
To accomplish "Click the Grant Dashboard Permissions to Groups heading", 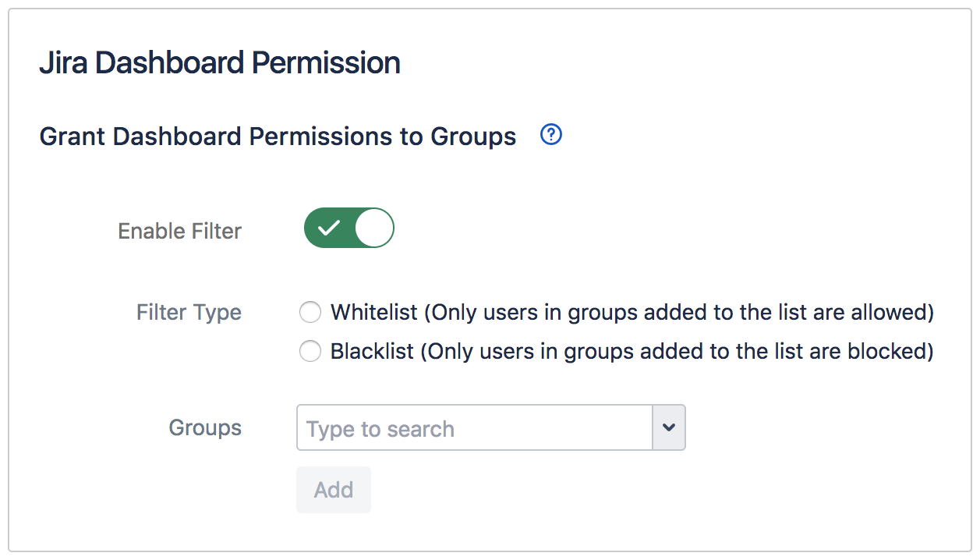I will point(278,136).
